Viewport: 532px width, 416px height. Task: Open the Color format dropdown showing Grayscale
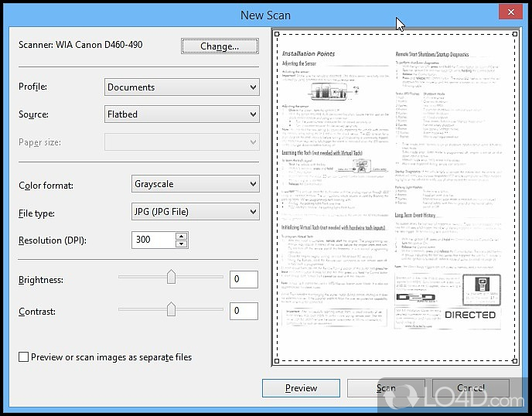click(x=196, y=184)
